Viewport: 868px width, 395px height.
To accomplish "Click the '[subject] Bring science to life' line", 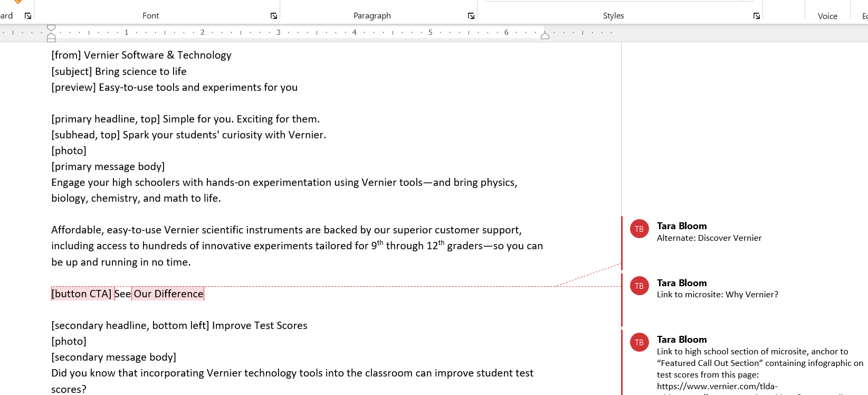I will [x=119, y=71].
